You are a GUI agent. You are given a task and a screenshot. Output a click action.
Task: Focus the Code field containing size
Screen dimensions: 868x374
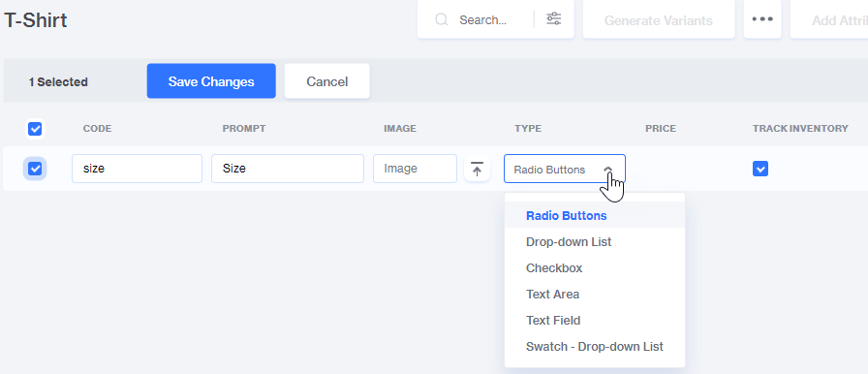(137, 169)
